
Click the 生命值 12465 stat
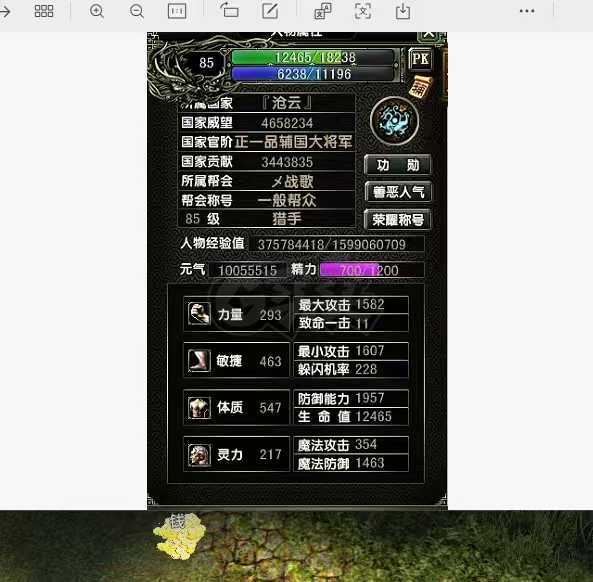tap(351, 416)
